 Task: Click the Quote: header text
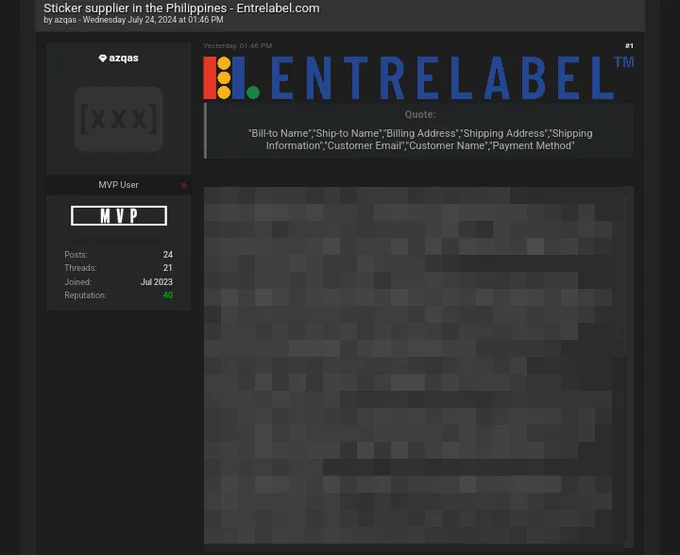tap(420, 114)
